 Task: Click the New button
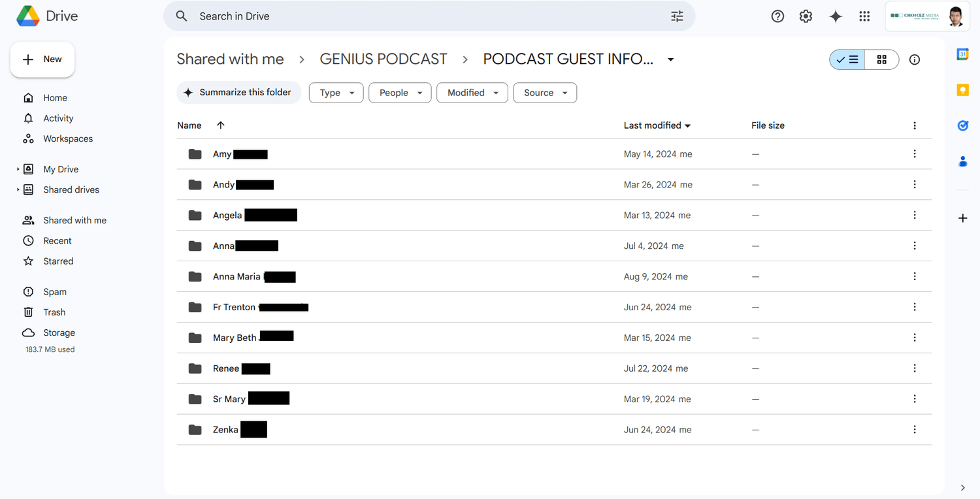tap(42, 59)
